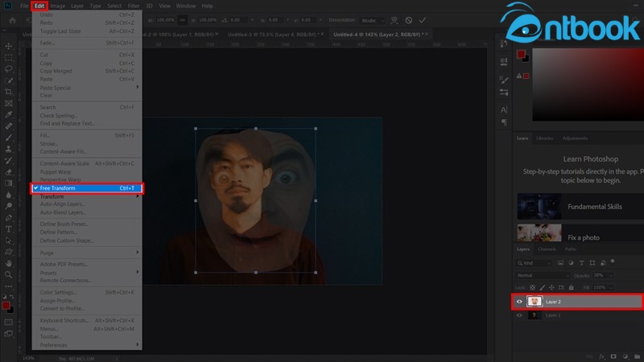Hide Layer 1 with eye icon
Image resolution: width=644 pixels, height=362 pixels.
[x=519, y=315]
